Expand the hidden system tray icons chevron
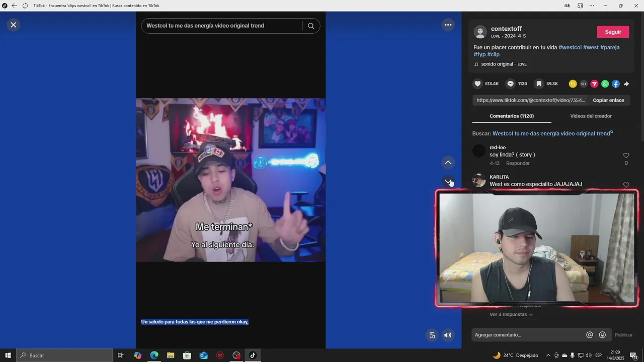The height and width of the screenshot is (362, 644). coord(548,355)
